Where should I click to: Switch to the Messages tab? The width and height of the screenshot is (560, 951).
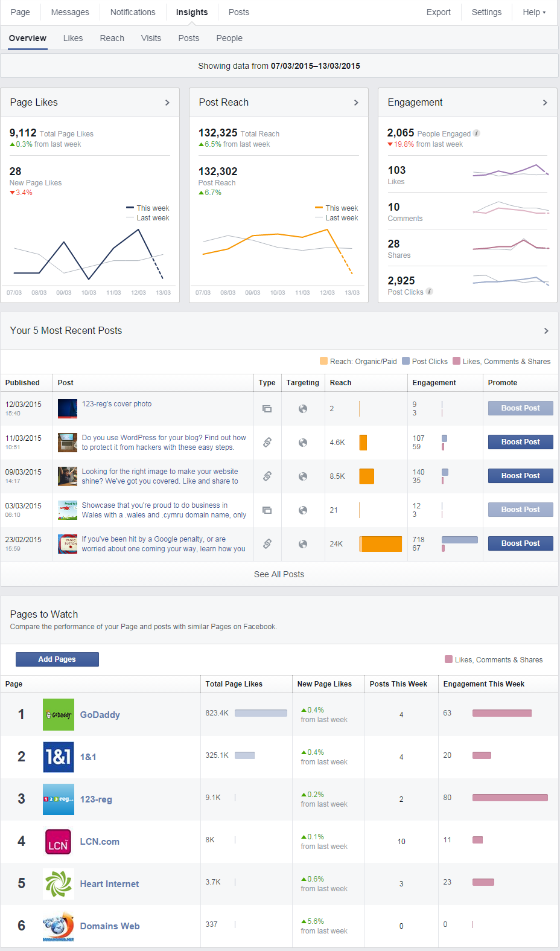(x=70, y=12)
